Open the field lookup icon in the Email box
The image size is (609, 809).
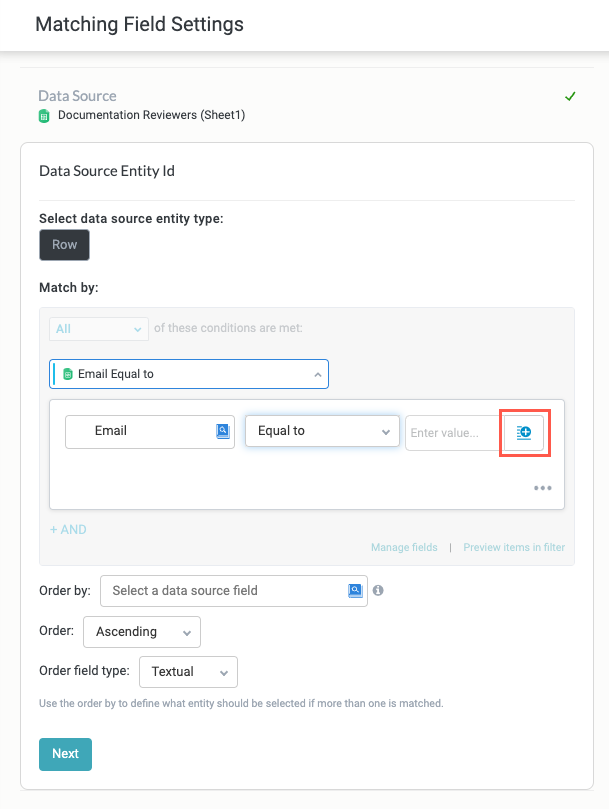tap(223, 431)
